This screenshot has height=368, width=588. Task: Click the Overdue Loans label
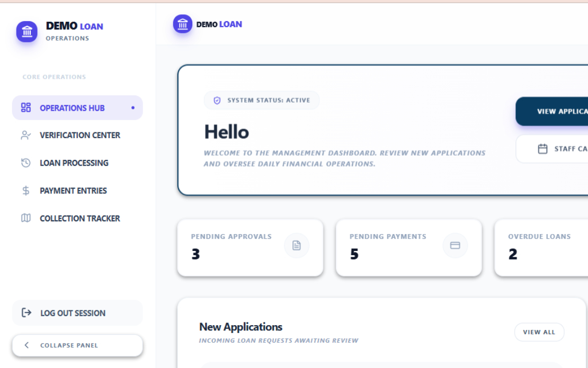coord(540,237)
